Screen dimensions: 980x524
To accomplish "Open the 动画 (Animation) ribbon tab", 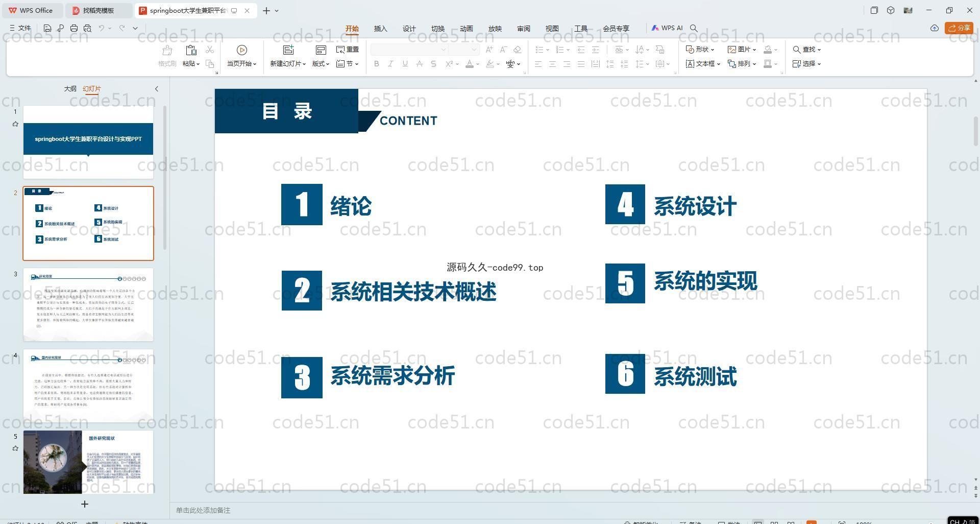I will 467,29.
